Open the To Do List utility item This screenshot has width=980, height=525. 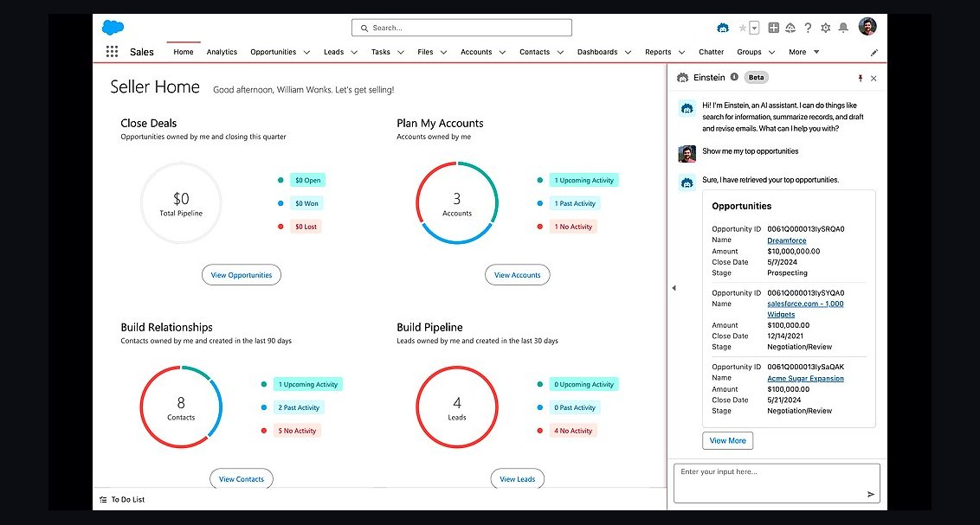(122, 499)
